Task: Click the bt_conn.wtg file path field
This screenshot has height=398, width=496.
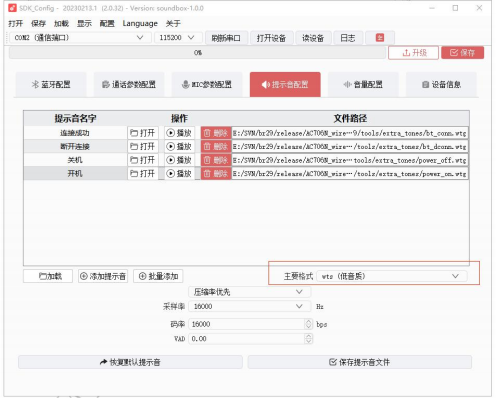Action: point(350,133)
